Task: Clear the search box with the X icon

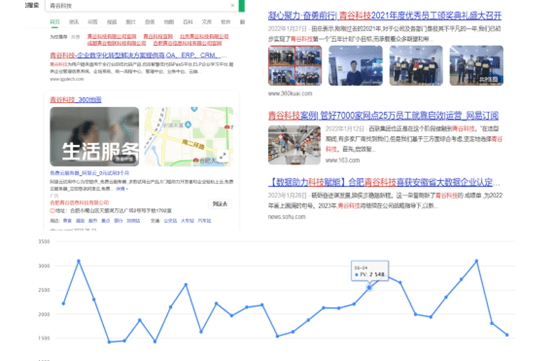Action: coord(232,5)
